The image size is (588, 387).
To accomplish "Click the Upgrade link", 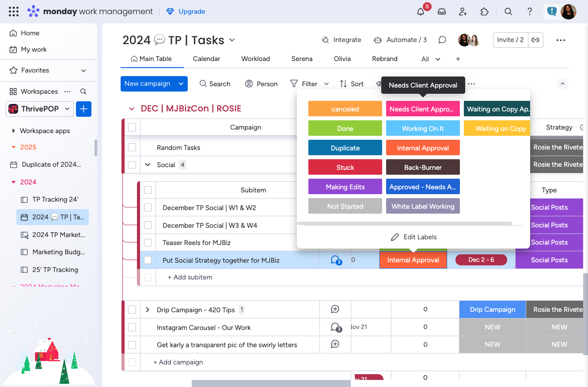I will coord(186,11).
